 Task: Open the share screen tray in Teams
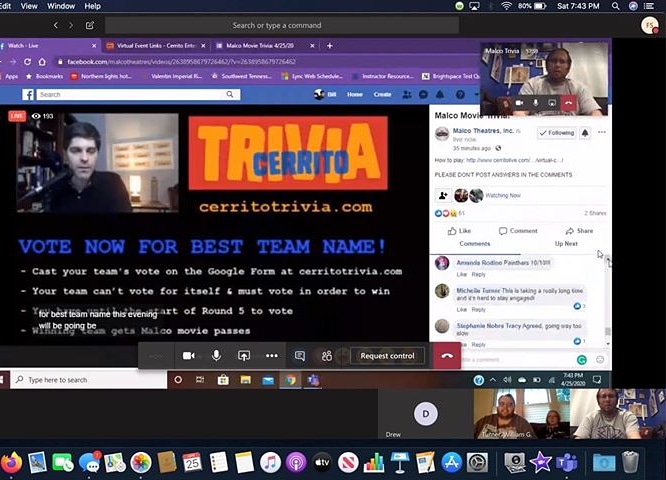[x=244, y=356]
